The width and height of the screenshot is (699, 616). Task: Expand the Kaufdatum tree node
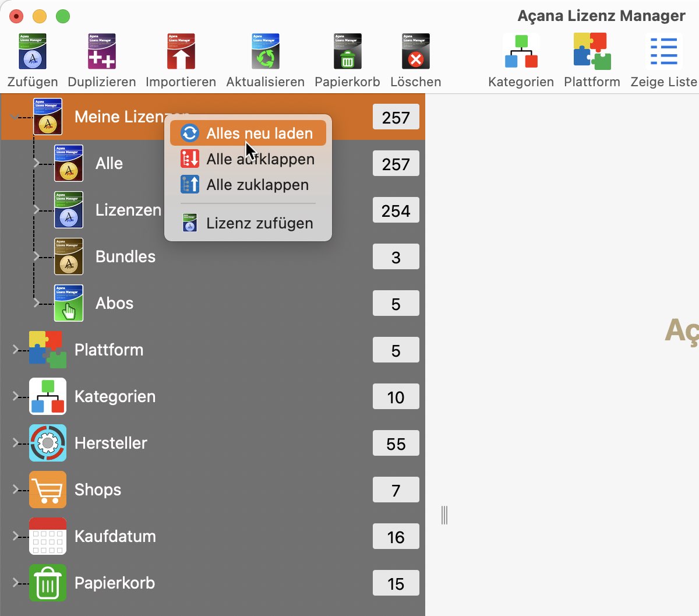tap(15, 536)
